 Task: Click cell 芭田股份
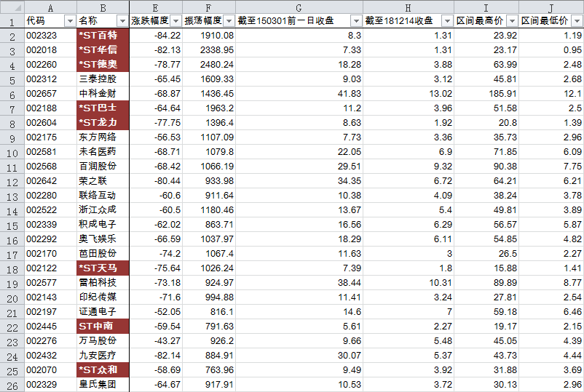(x=103, y=254)
